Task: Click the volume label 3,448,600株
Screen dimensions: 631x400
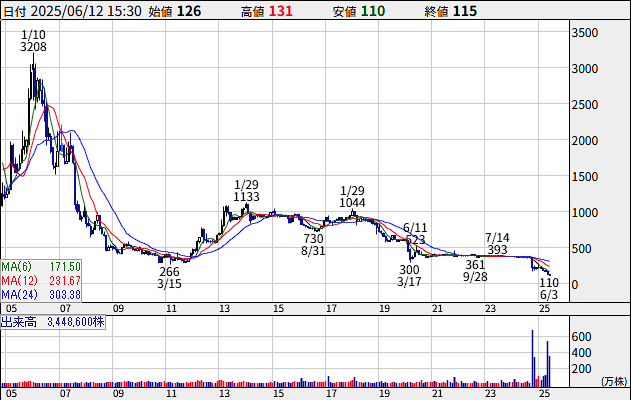Action: [x=76, y=322]
